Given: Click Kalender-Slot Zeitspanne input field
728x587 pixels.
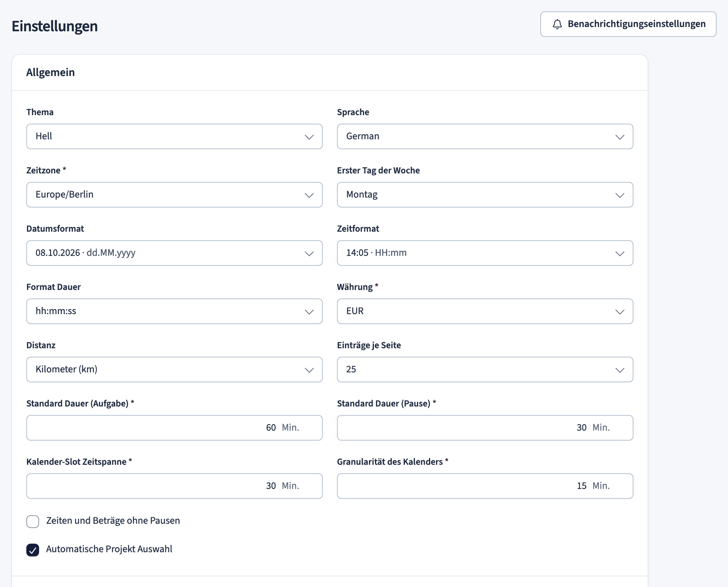Looking at the screenshot, I should click(x=174, y=486).
